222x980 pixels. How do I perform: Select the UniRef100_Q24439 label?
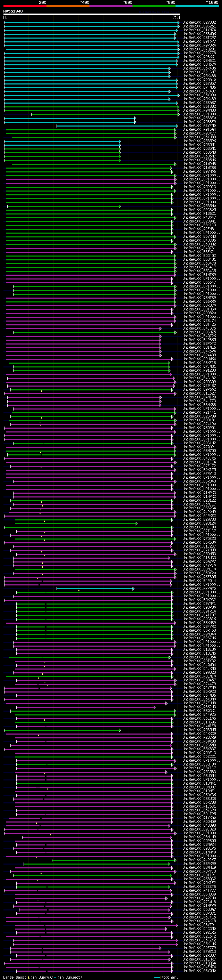pos(199,355)
